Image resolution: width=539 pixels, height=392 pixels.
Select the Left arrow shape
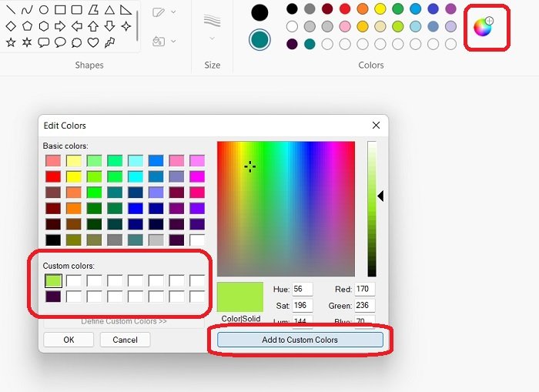77,26
